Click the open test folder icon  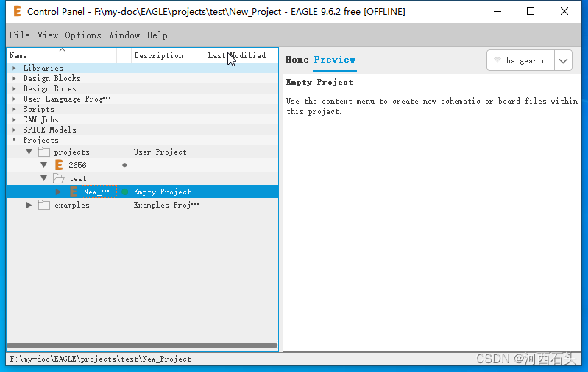(x=59, y=178)
